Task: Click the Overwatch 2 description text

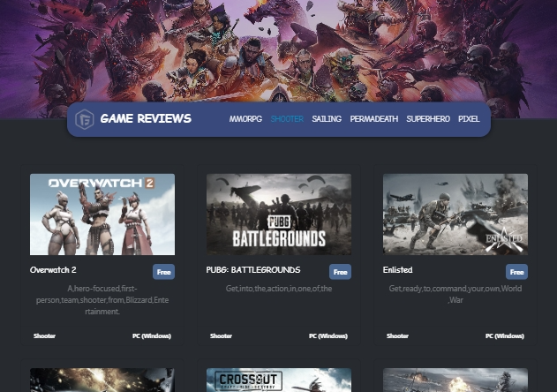Action: (102, 300)
